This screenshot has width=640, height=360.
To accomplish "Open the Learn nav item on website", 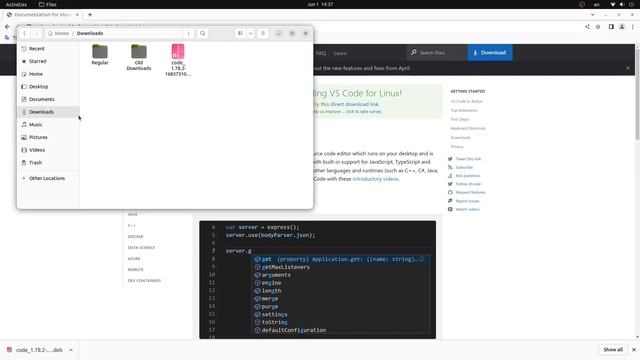I will (x=340, y=53).
